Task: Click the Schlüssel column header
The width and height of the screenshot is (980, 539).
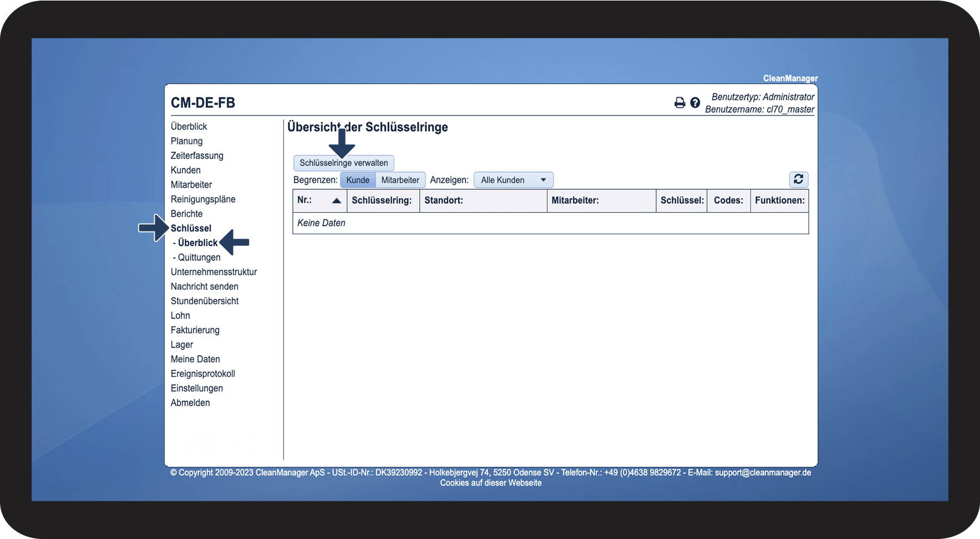Action: (682, 200)
